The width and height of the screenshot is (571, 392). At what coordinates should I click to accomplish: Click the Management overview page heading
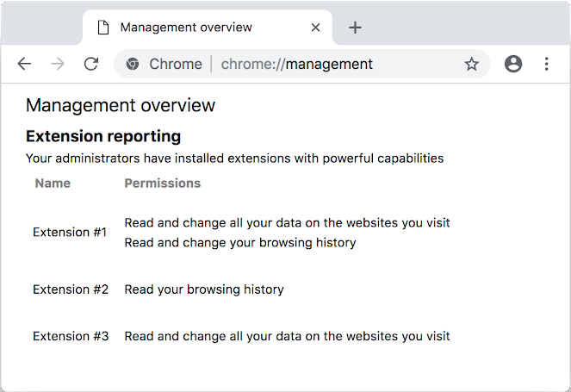pyautogui.click(x=121, y=106)
